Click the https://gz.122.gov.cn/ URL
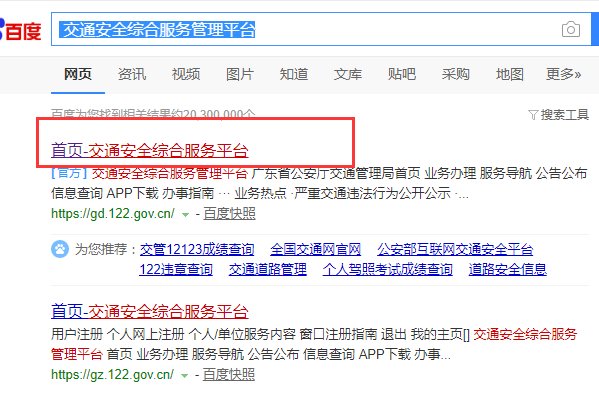599x400 pixels. [112, 374]
